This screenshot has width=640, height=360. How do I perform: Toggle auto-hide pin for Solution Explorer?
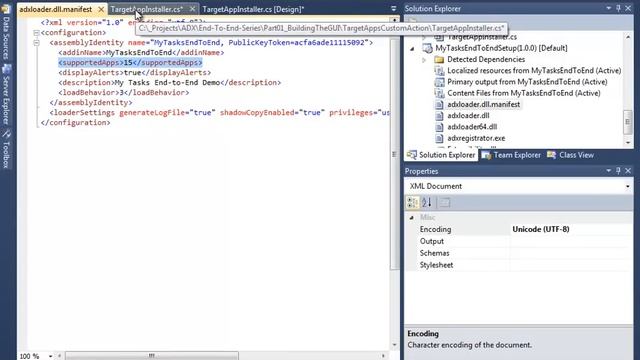(618, 8)
